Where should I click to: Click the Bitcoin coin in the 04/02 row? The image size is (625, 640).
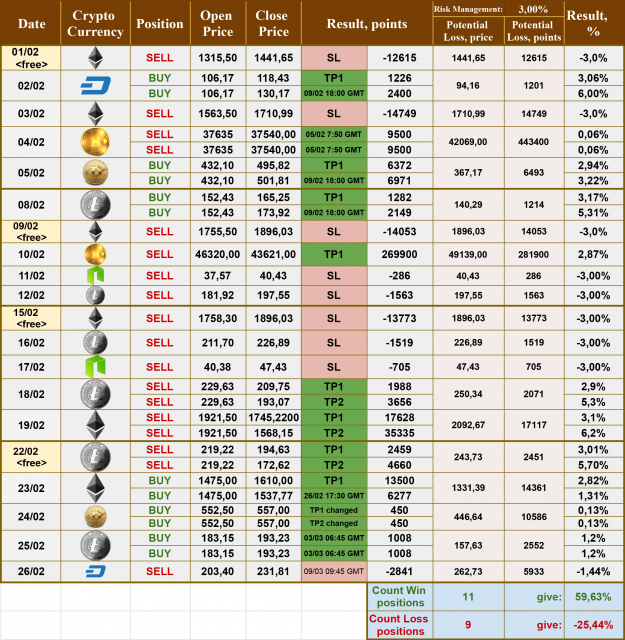point(96,143)
